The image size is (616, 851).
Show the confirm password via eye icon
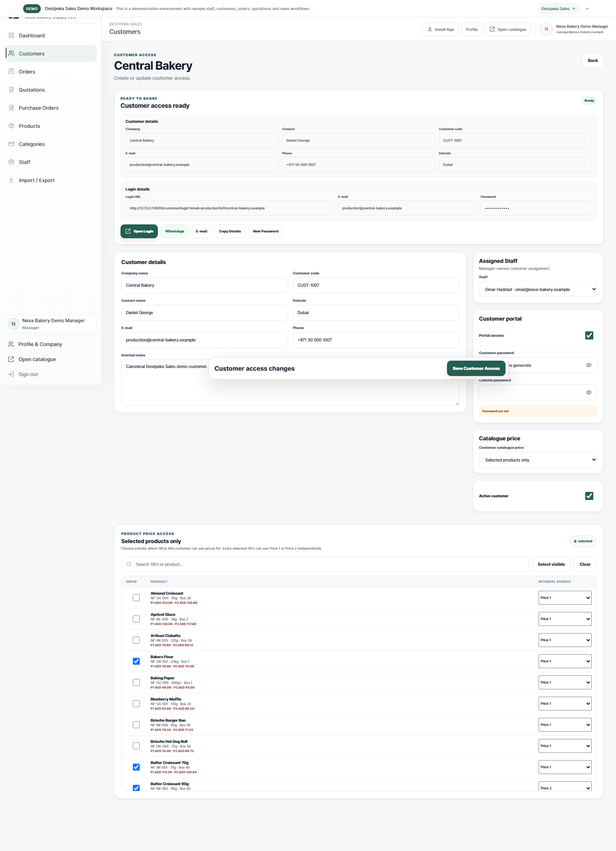(x=589, y=393)
